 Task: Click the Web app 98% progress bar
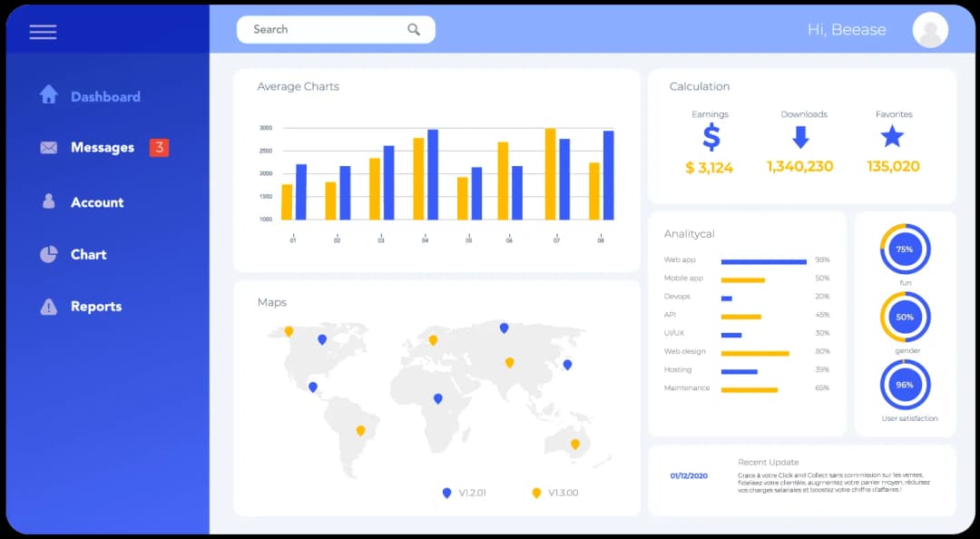tap(763, 261)
